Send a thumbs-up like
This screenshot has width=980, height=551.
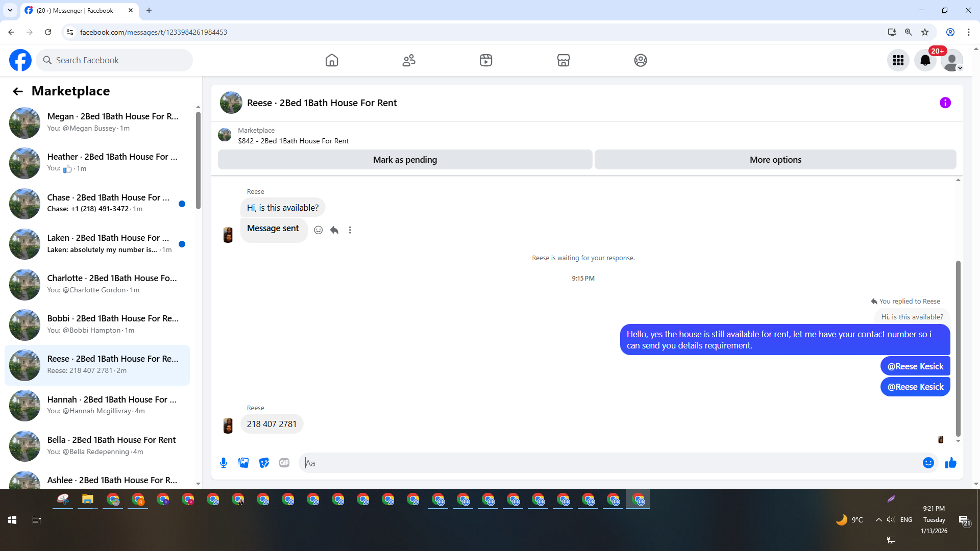950,463
